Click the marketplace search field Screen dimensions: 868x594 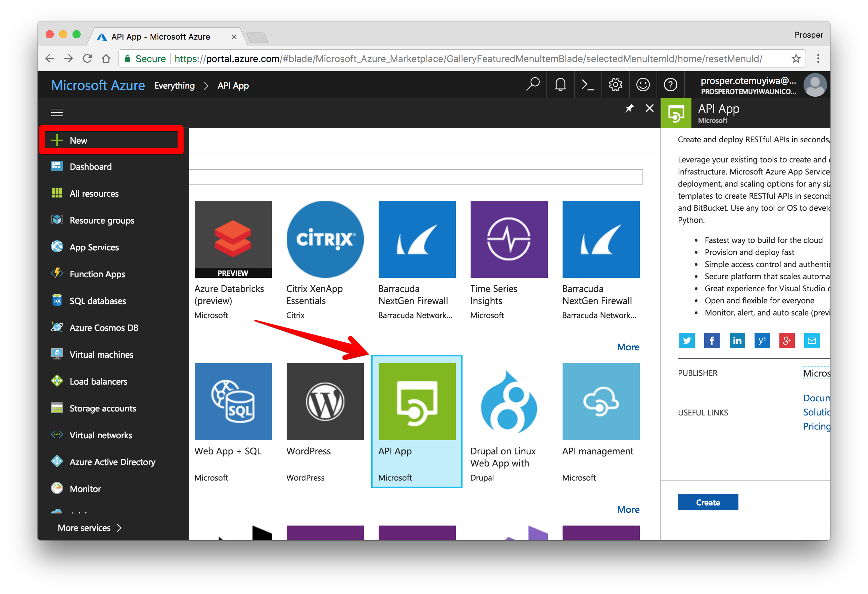415,177
